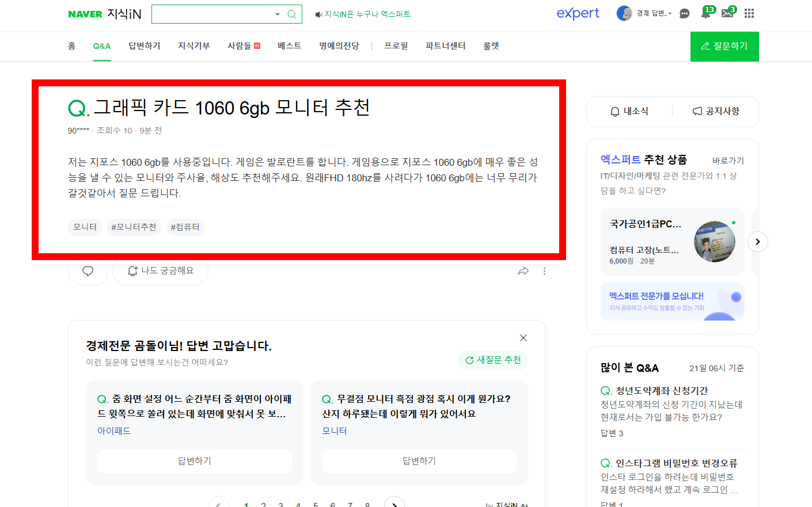812x507 pixels.
Task: Select the Q&A tab
Action: 102,46
